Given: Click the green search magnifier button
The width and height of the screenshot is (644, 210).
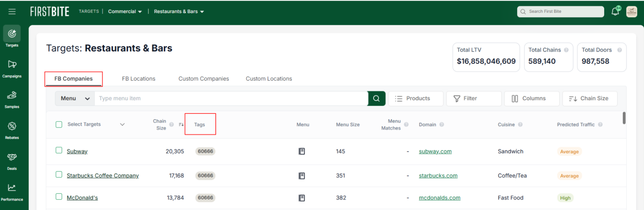Looking at the screenshot, I should click(376, 98).
